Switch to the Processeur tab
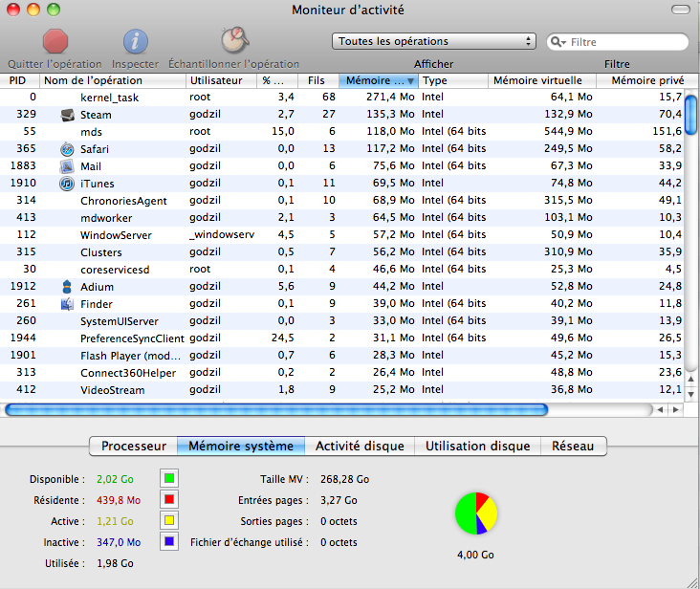This screenshot has width=700, height=589. click(x=133, y=447)
